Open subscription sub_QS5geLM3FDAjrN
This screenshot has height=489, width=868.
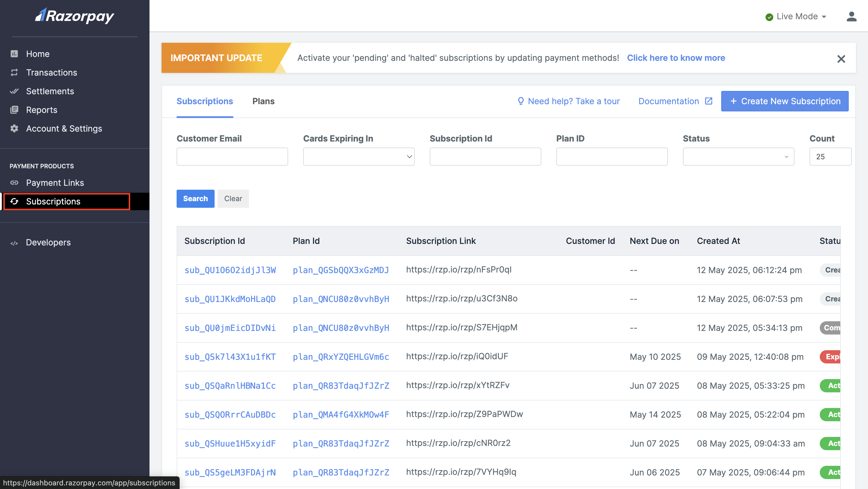pyautogui.click(x=230, y=472)
